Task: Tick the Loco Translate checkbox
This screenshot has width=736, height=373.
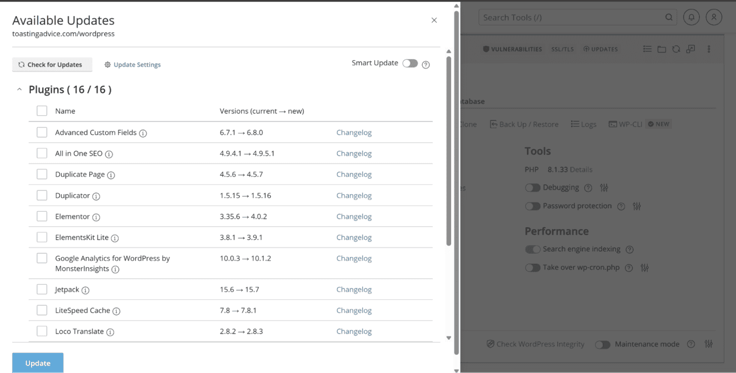Action: [x=42, y=331]
